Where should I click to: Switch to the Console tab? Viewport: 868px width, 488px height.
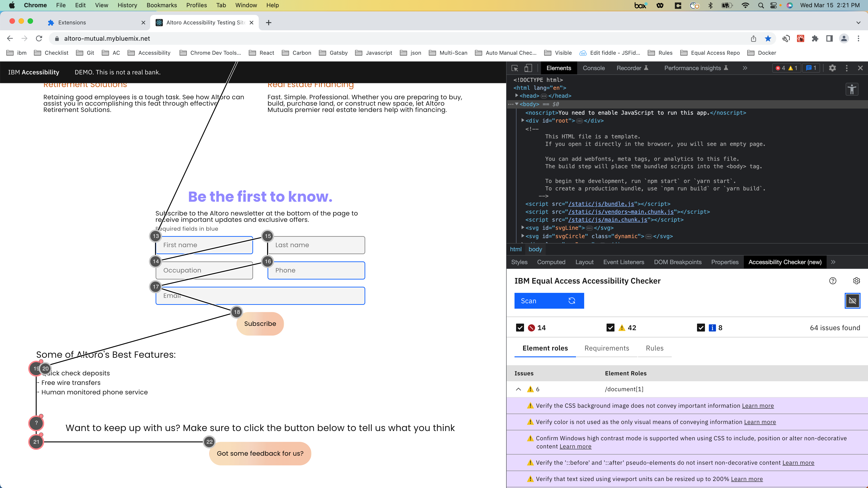pos(594,68)
